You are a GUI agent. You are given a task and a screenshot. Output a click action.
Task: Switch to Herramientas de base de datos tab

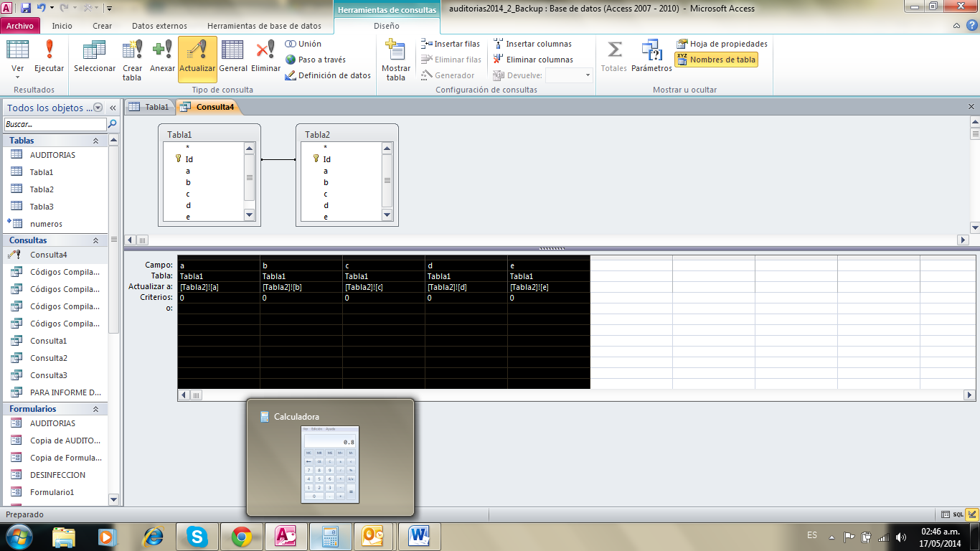coord(265,26)
